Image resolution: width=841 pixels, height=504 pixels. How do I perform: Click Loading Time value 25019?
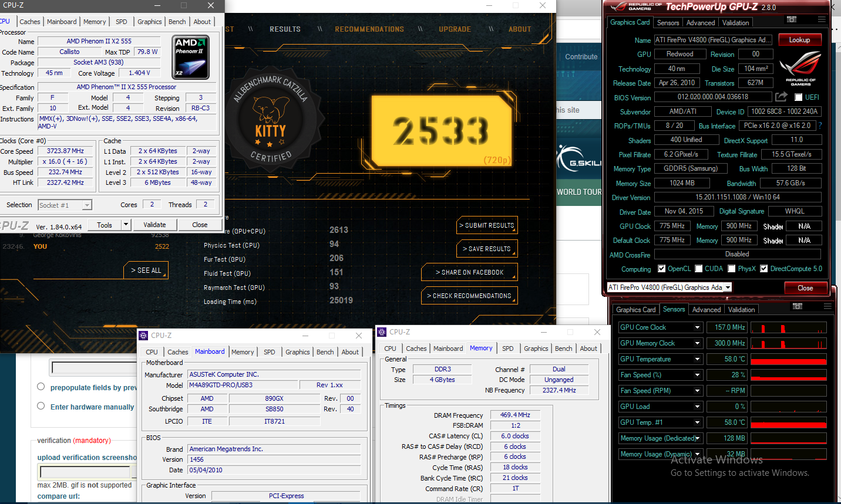(341, 300)
